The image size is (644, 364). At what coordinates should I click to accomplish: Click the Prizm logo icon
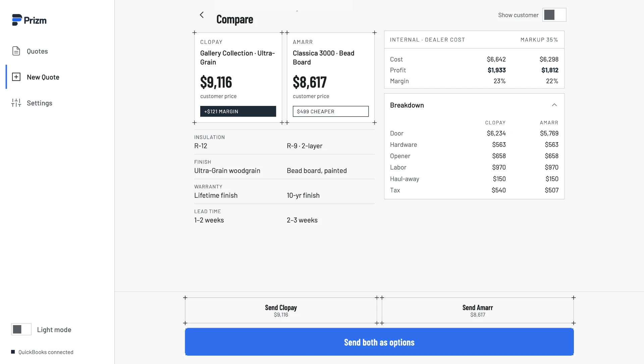pos(17,20)
